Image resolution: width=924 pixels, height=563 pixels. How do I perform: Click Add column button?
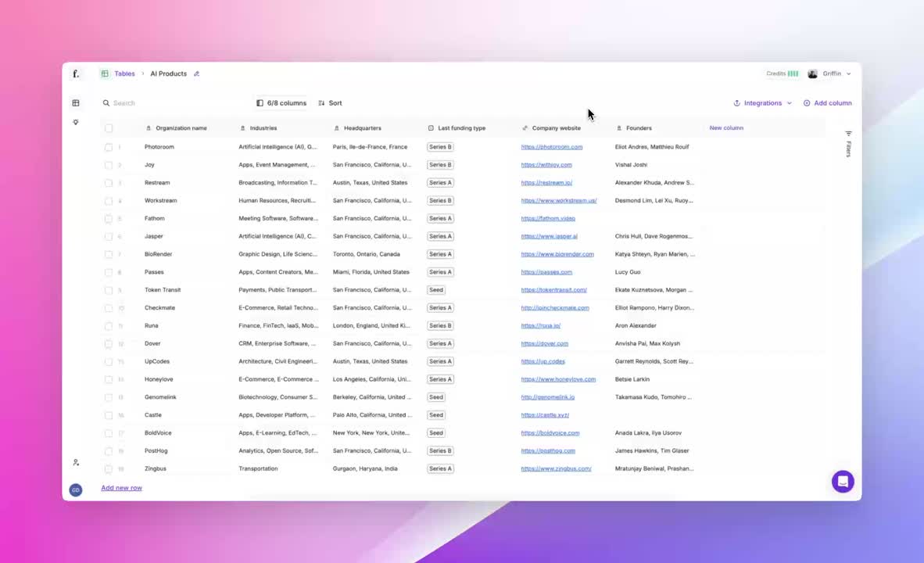(x=827, y=103)
